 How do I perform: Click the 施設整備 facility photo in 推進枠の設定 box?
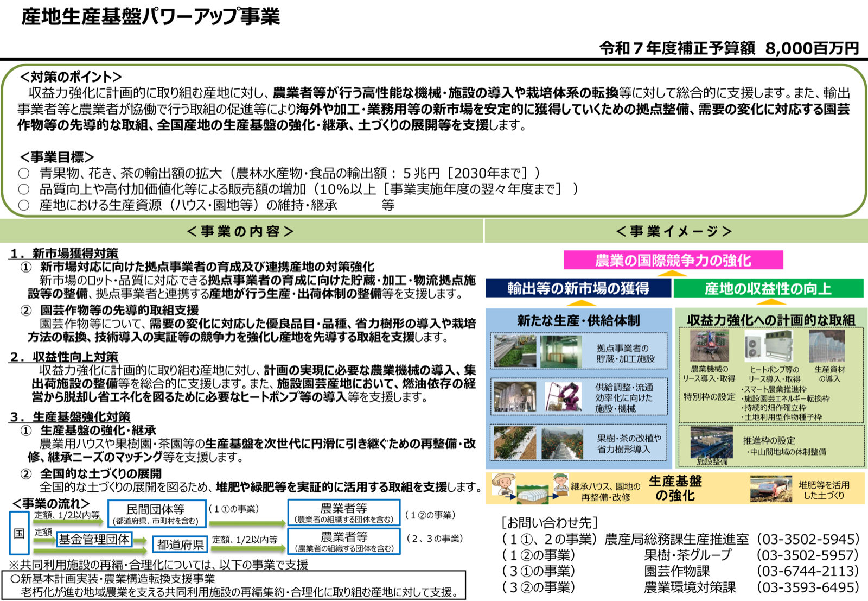click(712, 442)
